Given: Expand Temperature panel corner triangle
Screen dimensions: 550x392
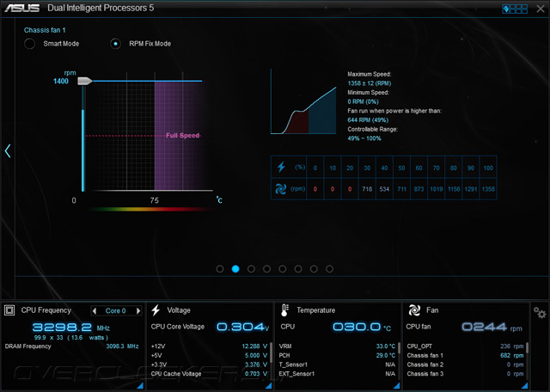Looking at the screenshot, I should tap(397, 386).
